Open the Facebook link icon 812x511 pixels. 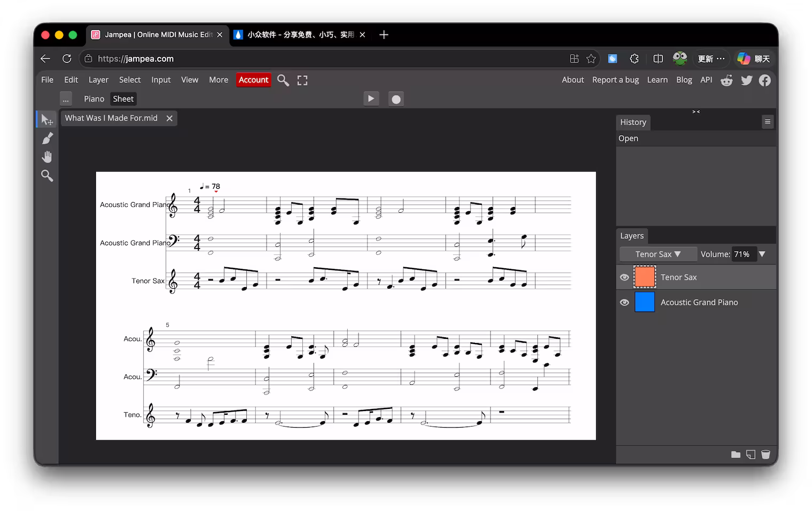[x=765, y=80]
